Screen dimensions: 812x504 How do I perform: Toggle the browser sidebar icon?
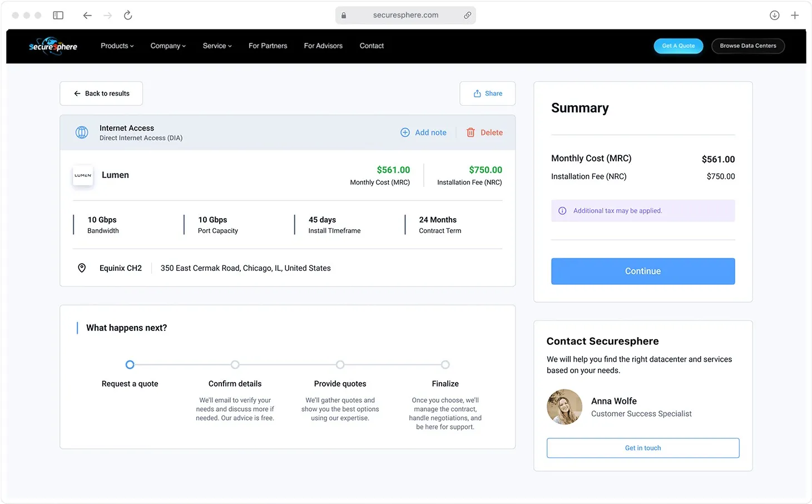58,16
